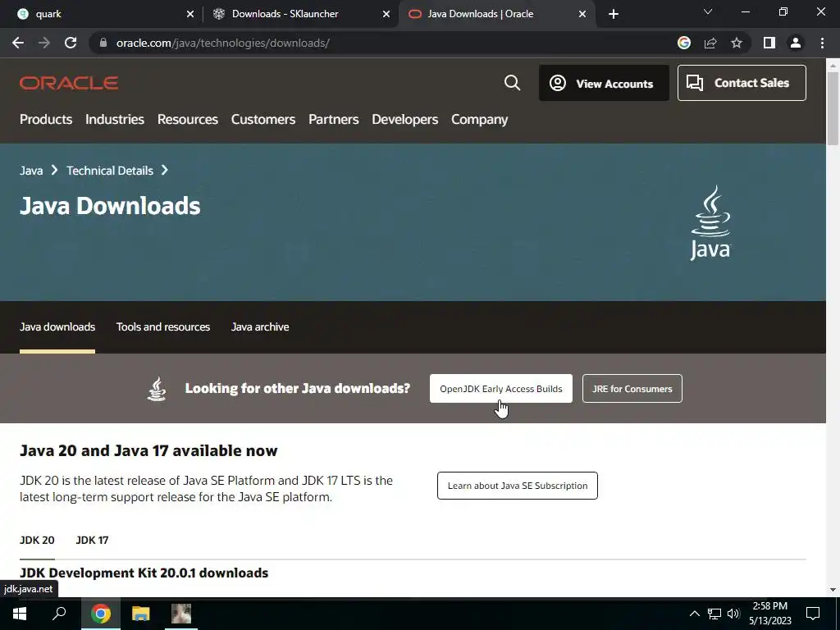
Task: Click the Oracle logo
Action: (x=69, y=83)
